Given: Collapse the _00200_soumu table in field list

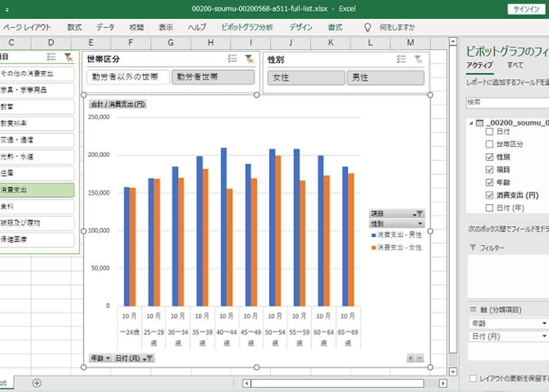Looking at the screenshot, I should click(x=471, y=123).
